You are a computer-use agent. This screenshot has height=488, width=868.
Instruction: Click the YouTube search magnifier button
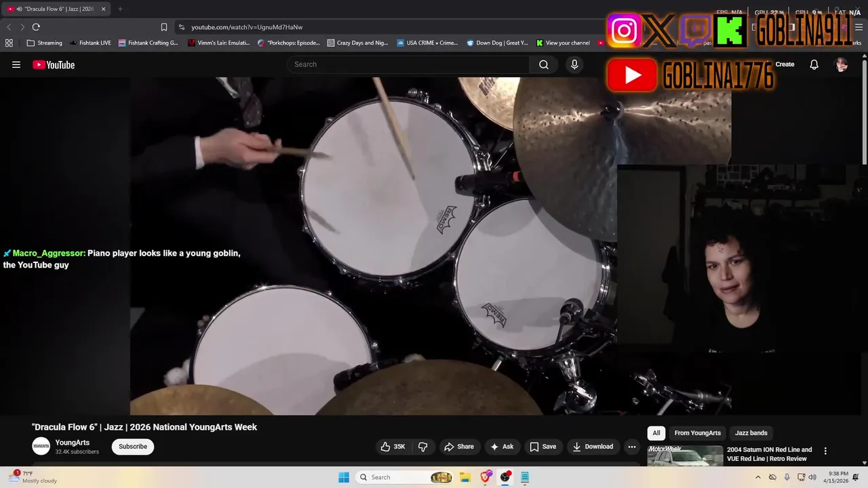(543, 64)
